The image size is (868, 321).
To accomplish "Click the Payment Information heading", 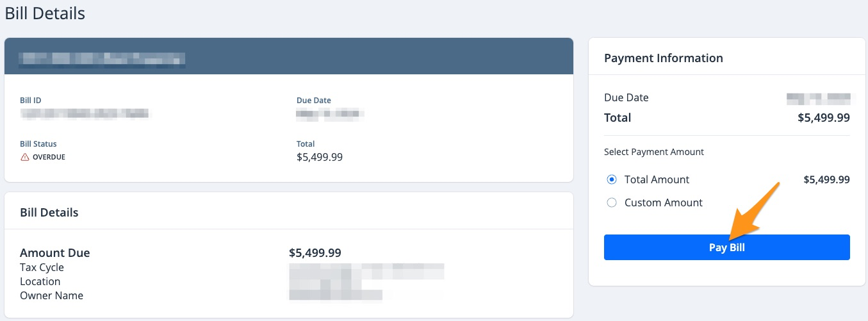I will (x=663, y=58).
